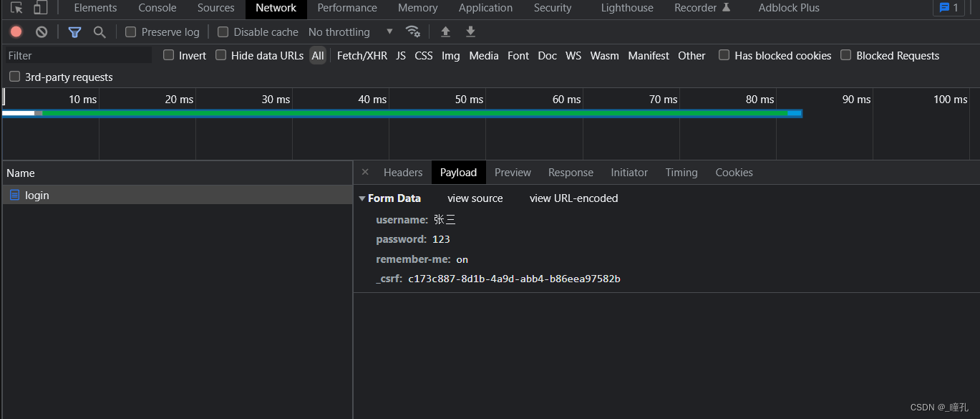The image size is (980, 419).
Task: Check Has blocked cookies
Action: click(x=724, y=55)
